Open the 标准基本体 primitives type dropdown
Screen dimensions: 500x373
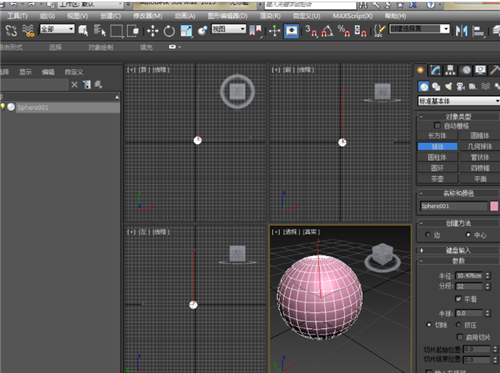459,101
